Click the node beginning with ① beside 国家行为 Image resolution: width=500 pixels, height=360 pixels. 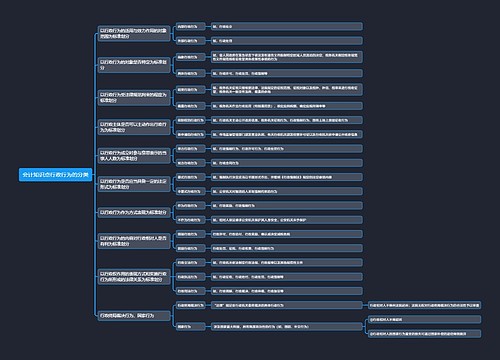pos(424,319)
